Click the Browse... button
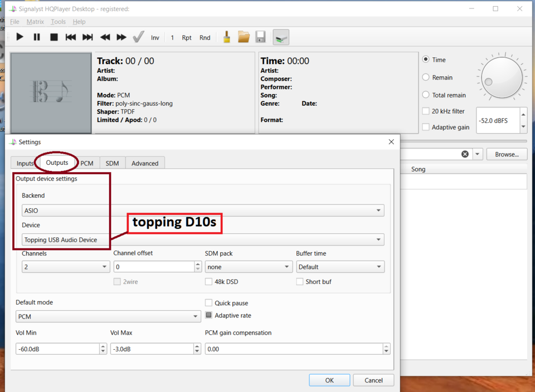Viewport: 535px width, 392px height. [x=507, y=154]
